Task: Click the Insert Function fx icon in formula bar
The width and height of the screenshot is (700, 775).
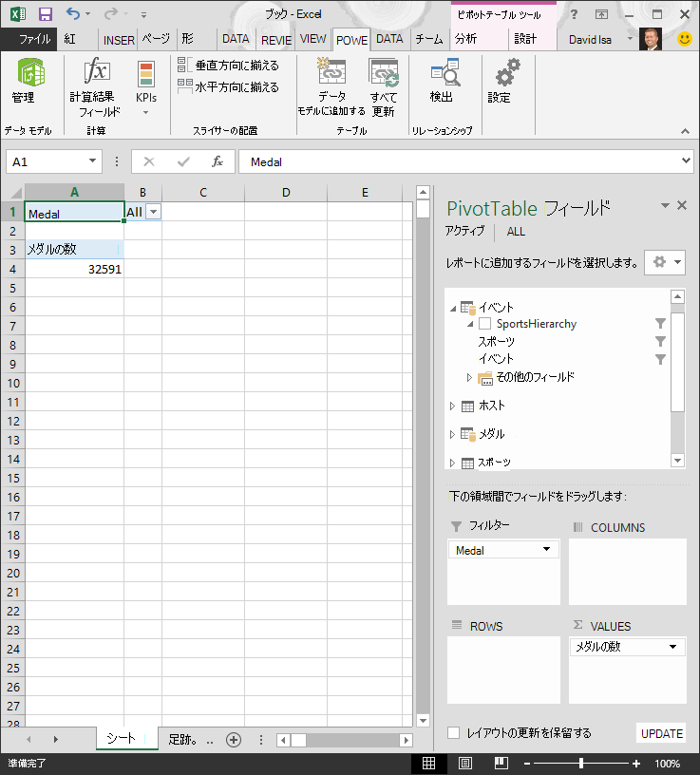Action: 217,161
